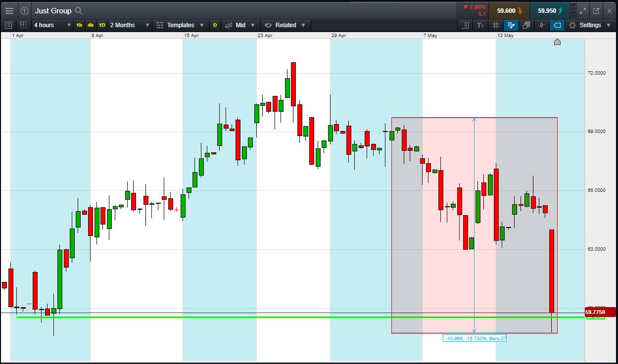Open the 4 hours interval dropdown

52,25
